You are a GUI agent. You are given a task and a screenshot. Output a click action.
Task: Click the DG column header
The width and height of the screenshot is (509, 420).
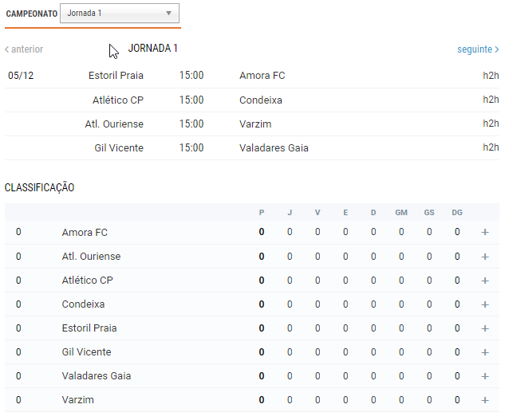coord(457,213)
